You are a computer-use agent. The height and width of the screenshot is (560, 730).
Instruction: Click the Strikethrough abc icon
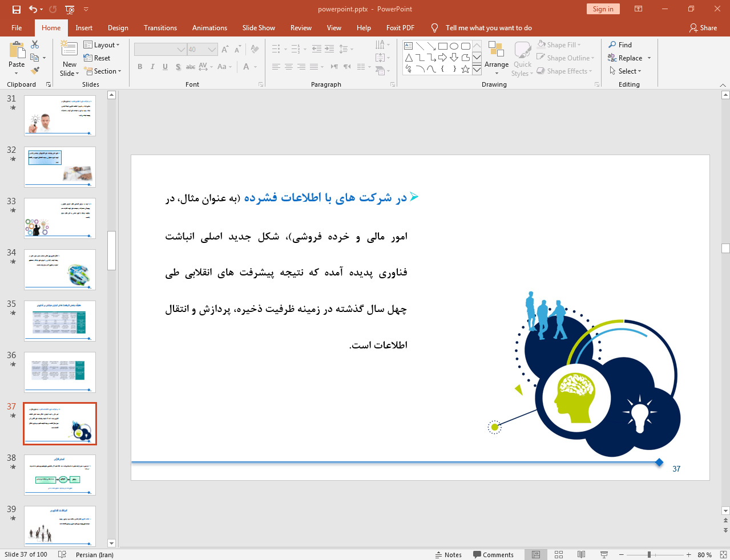(x=191, y=67)
